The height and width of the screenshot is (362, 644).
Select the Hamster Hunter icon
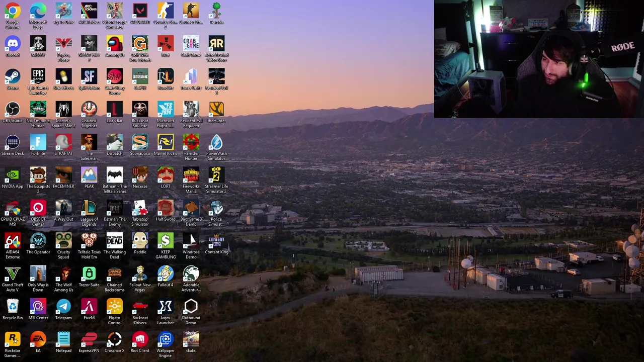191,142
